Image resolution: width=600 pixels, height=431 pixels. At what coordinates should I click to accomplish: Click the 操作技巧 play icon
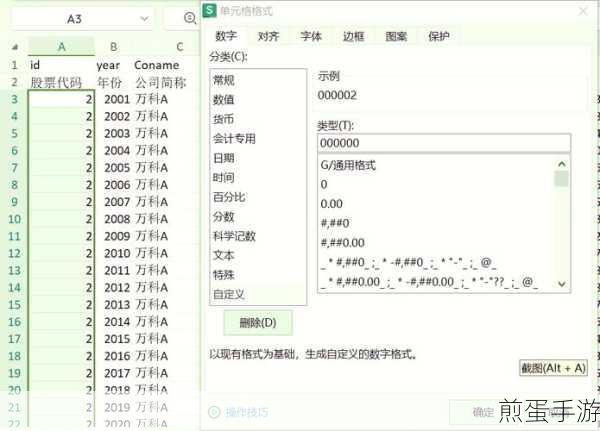[x=214, y=412]
